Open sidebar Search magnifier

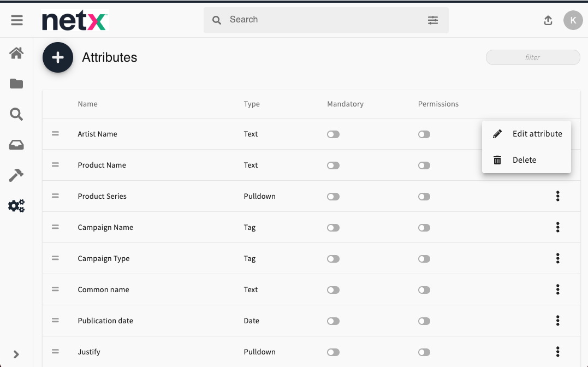[16, 114]
